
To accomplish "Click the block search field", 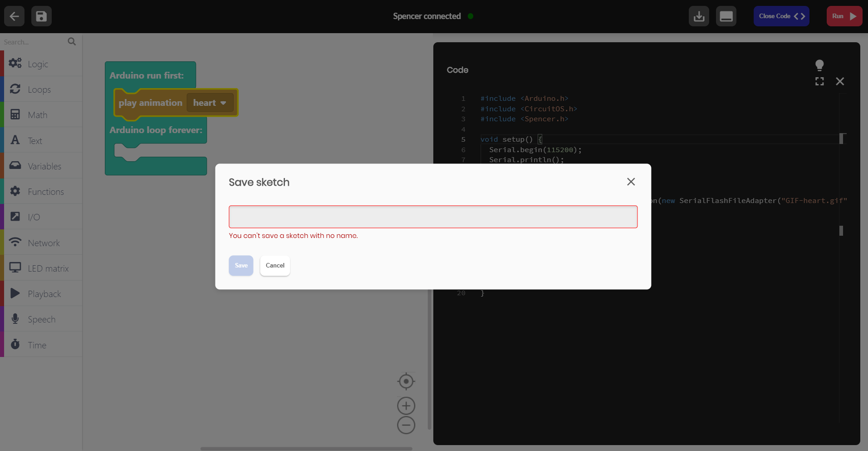I will click(34, 42).
